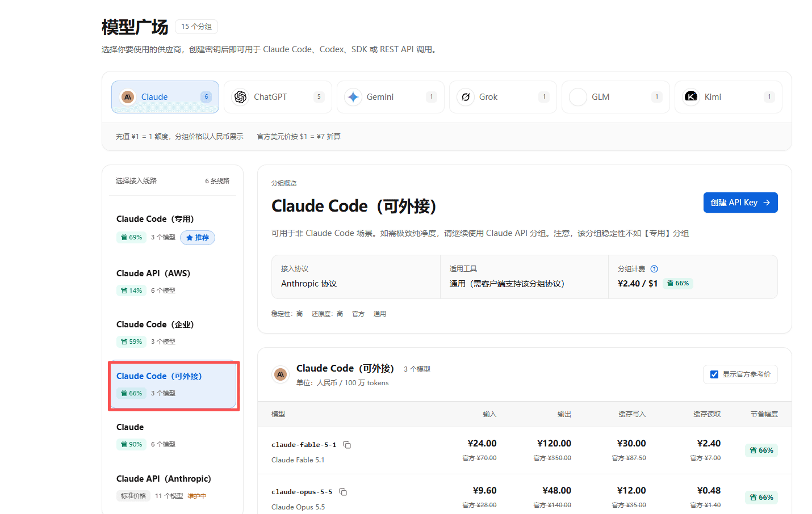The height and width of the screenshot is (514, 812).
Task: Click the help icon beside 分组计费
Action: 654,269
